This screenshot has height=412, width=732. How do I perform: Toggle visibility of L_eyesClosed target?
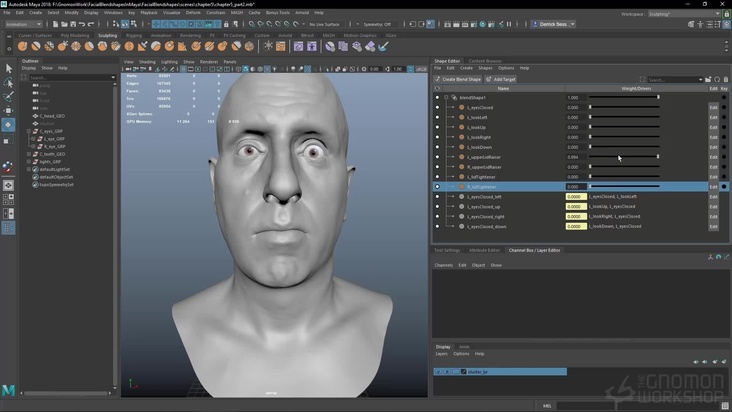[437, 108]
